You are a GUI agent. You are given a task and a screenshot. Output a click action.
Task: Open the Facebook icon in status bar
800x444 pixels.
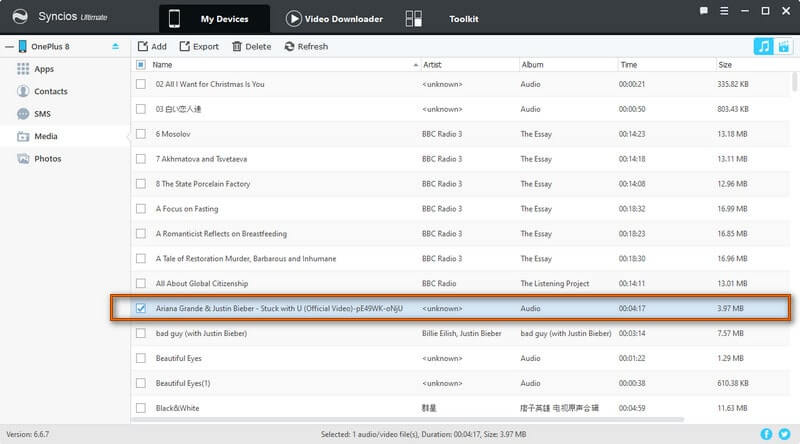766,434
